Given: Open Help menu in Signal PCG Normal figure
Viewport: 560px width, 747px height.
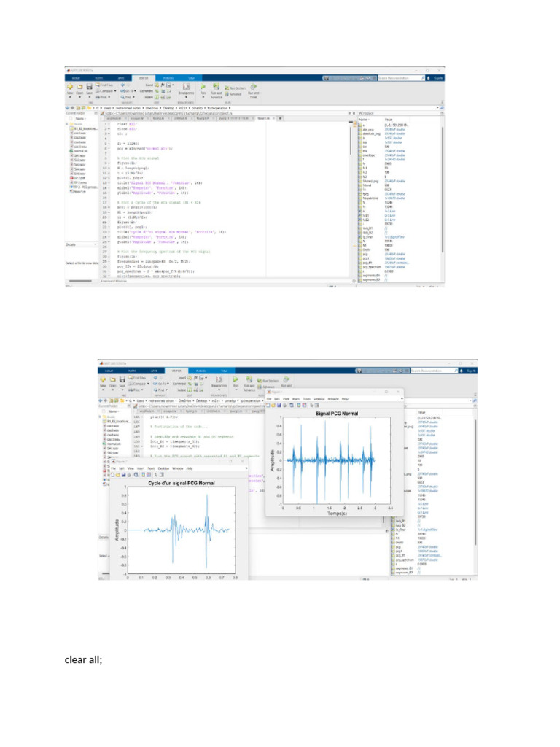Looking at the screenshot, I should click(345, 399).
